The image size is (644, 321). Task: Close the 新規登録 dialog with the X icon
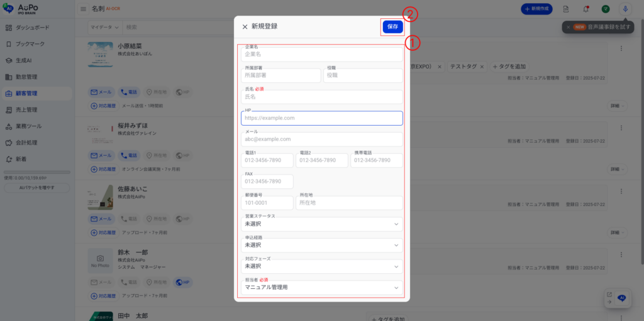(x=245, y=27)
